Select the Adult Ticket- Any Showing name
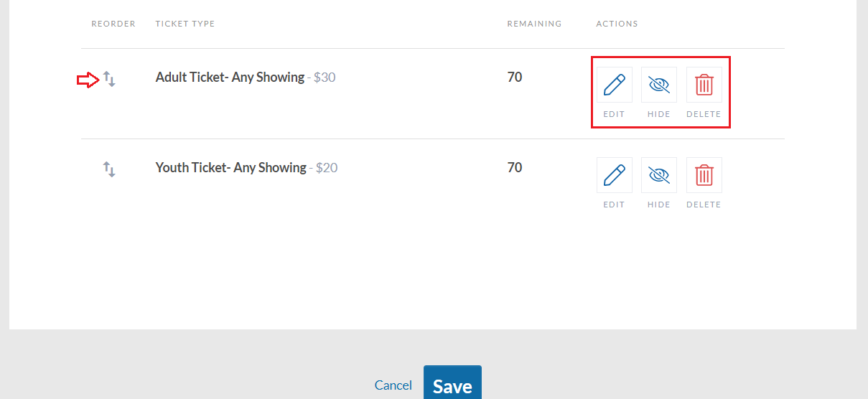This screenshot has height=399, width=868. 230,77
